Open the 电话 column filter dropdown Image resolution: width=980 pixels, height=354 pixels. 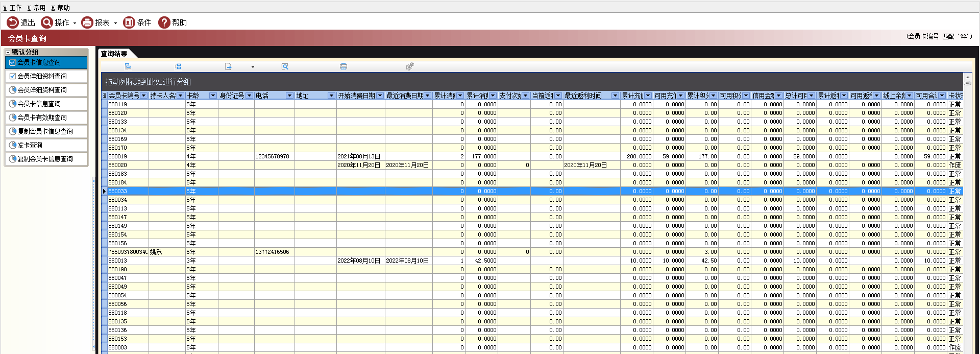[289, 96]
